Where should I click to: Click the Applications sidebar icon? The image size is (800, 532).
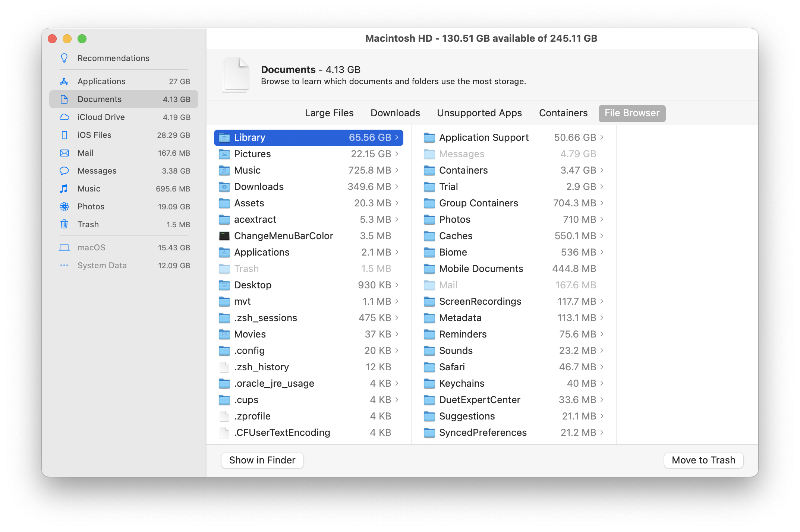point(65,81)
